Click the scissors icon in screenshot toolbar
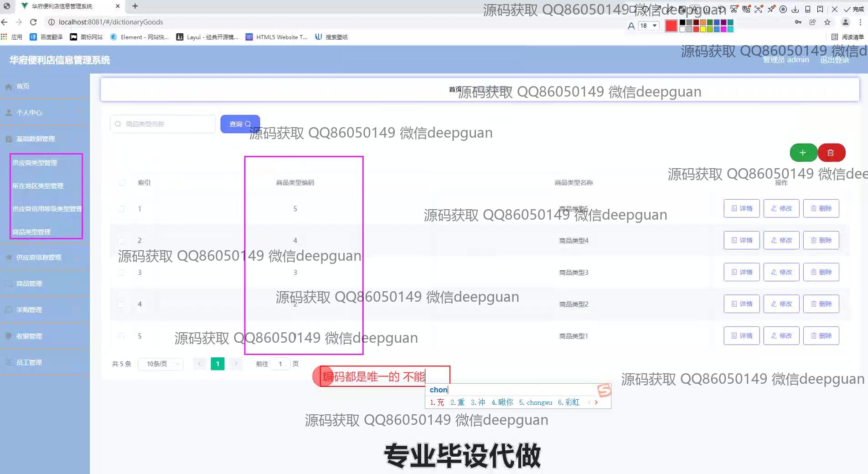This screenshot has height=474, width=868. click(734, 9)
